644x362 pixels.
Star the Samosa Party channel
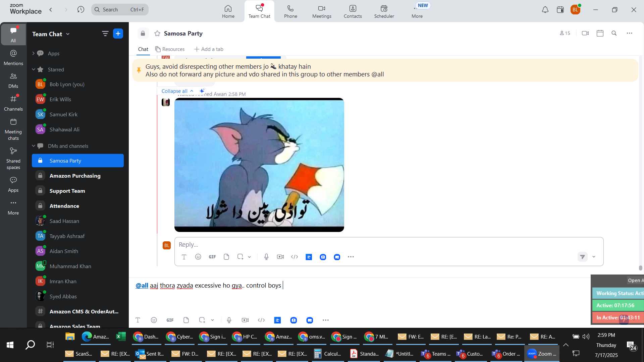coord(157,33)
